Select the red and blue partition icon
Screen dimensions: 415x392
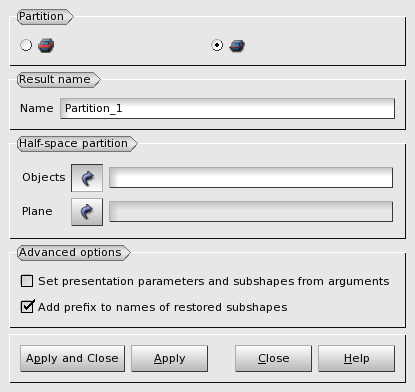pos(46,45)
